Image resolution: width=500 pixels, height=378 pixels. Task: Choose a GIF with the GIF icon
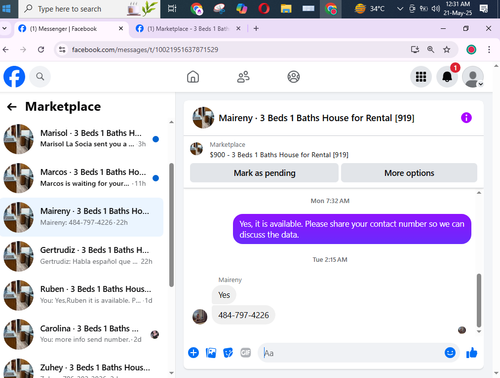point(246,353)
